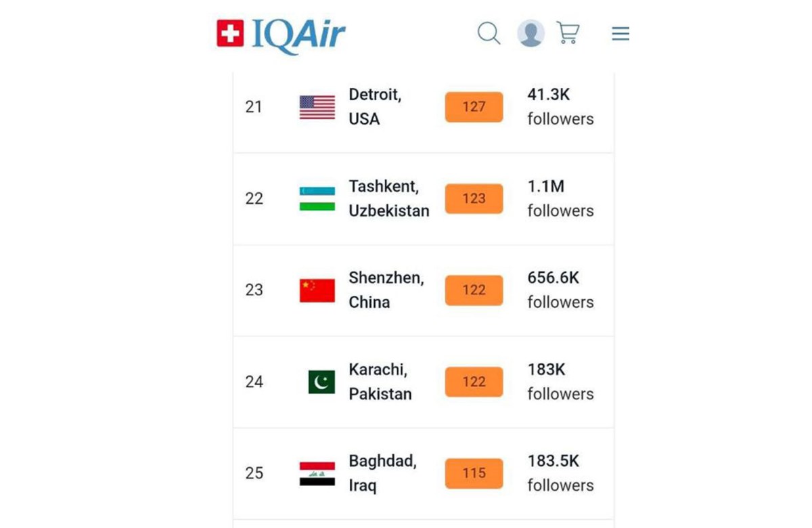Open the hamburger menu
Viewport: 812px width, 528px height.
pos(621,34)
